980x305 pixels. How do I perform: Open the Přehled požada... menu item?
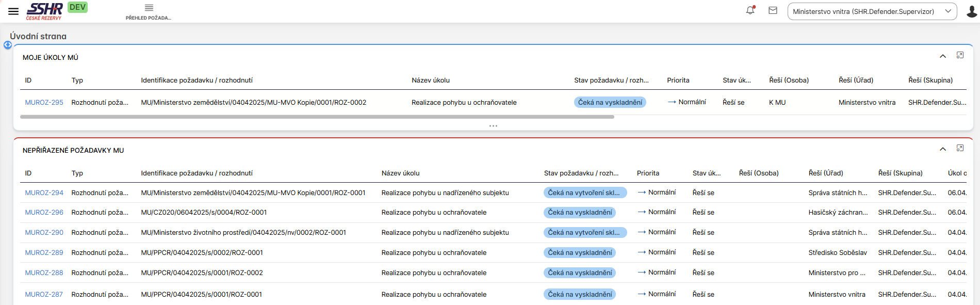pyautogui.click(x=149, y=12)
